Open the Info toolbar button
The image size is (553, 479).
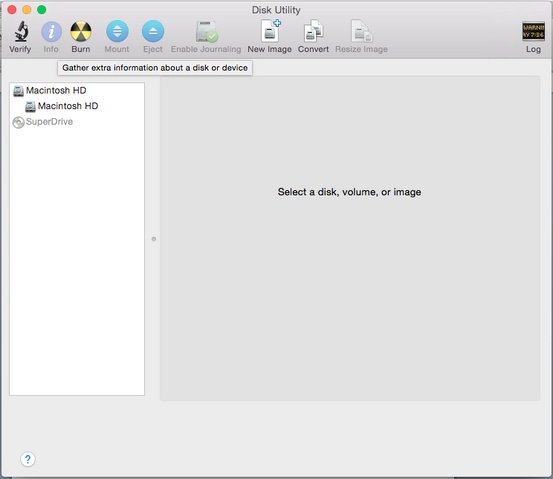(x=51, y=31)
